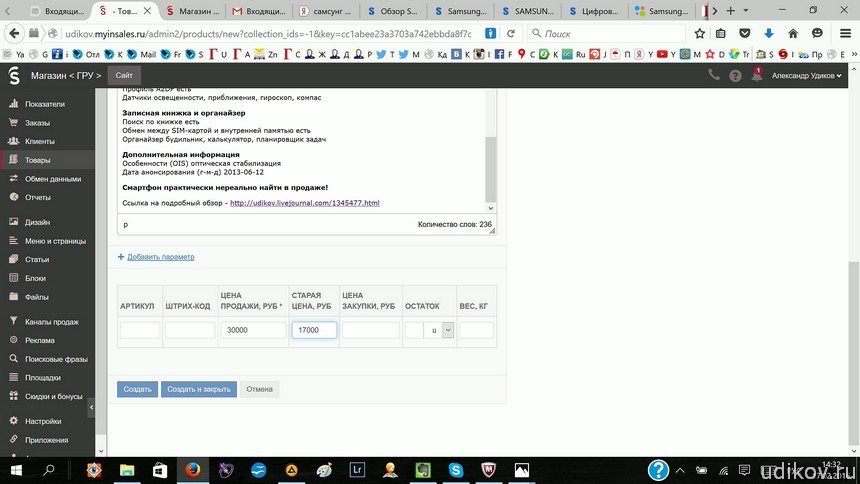The height and width of the screenshot is (484, 860).
Task: Open the stock unit dropdown in Остаток
Action: tap(447, 330)
